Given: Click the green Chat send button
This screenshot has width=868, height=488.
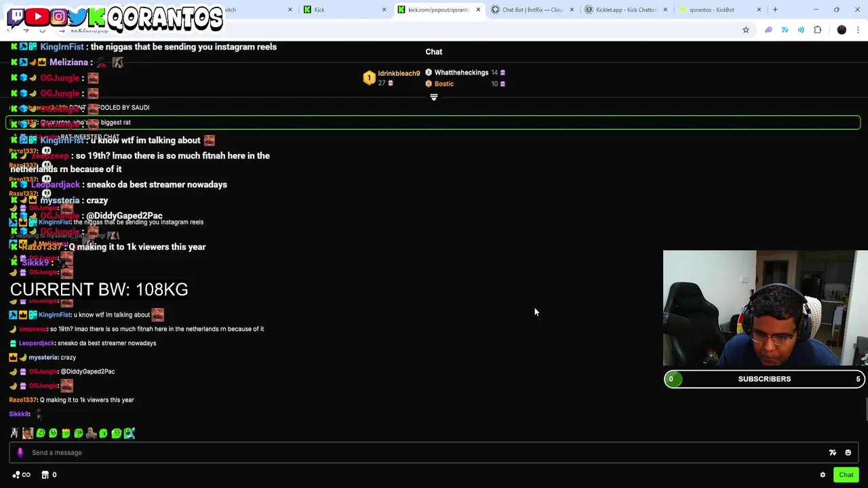Looking at the screenshot, I should [x=846, y=475].
